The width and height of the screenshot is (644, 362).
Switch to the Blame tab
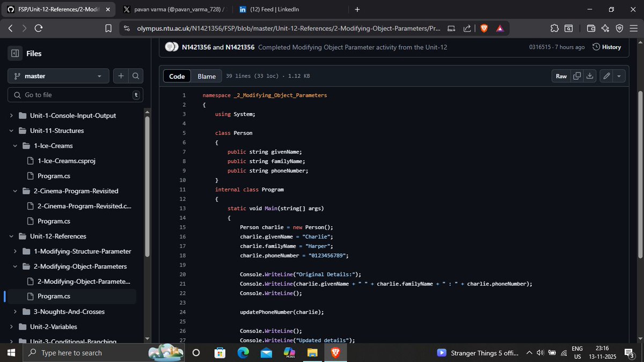pyautogui.click(x=206, y=76)
